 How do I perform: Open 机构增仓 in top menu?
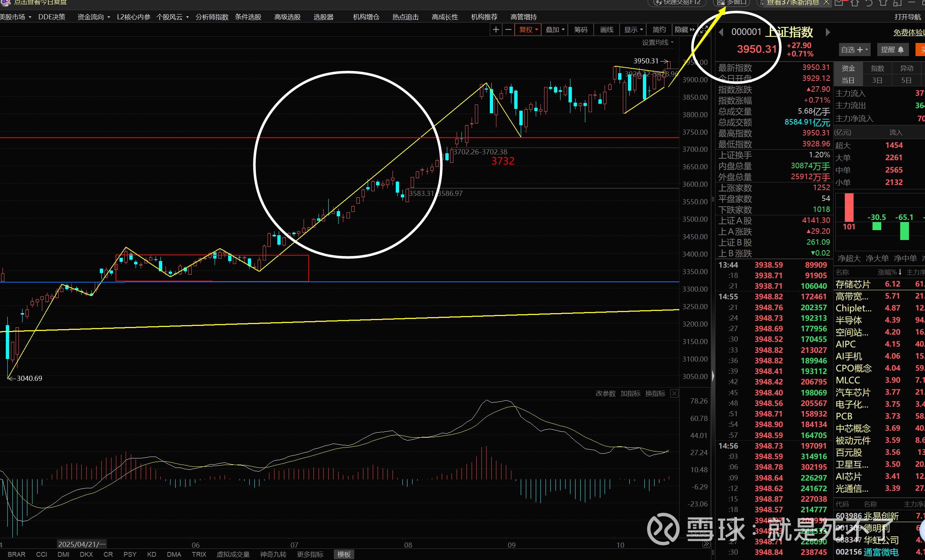[x=366, y=17]
